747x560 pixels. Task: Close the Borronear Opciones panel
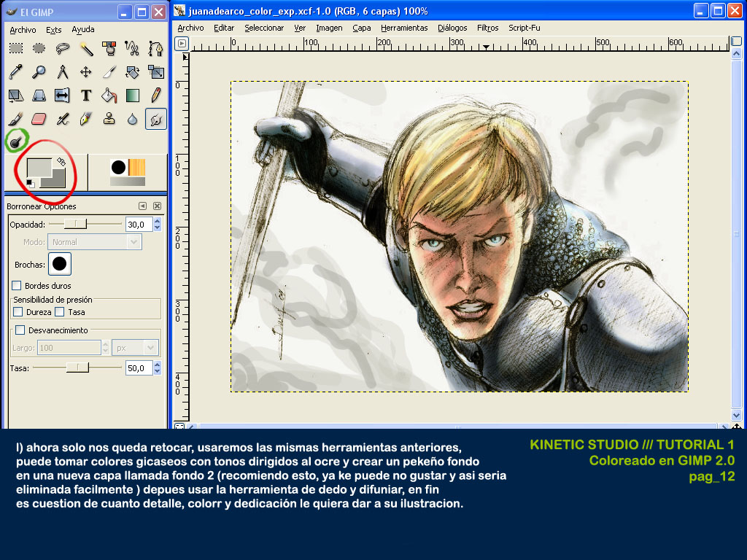point(158,206)
